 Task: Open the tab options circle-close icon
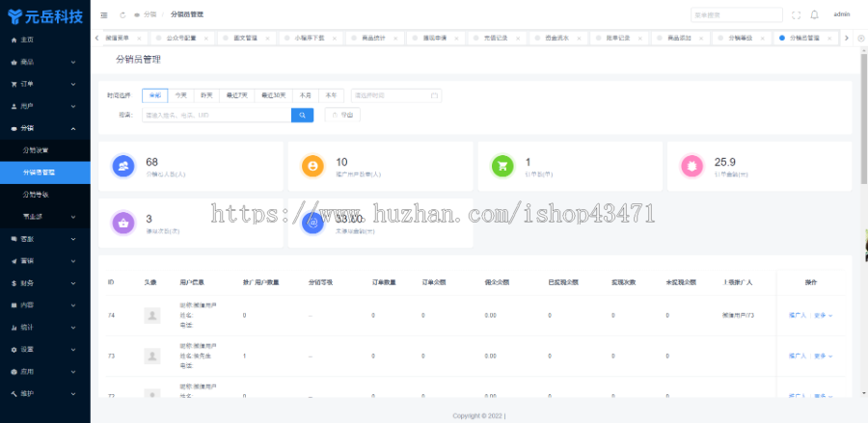pyautogui.click(x=861, y=39)
